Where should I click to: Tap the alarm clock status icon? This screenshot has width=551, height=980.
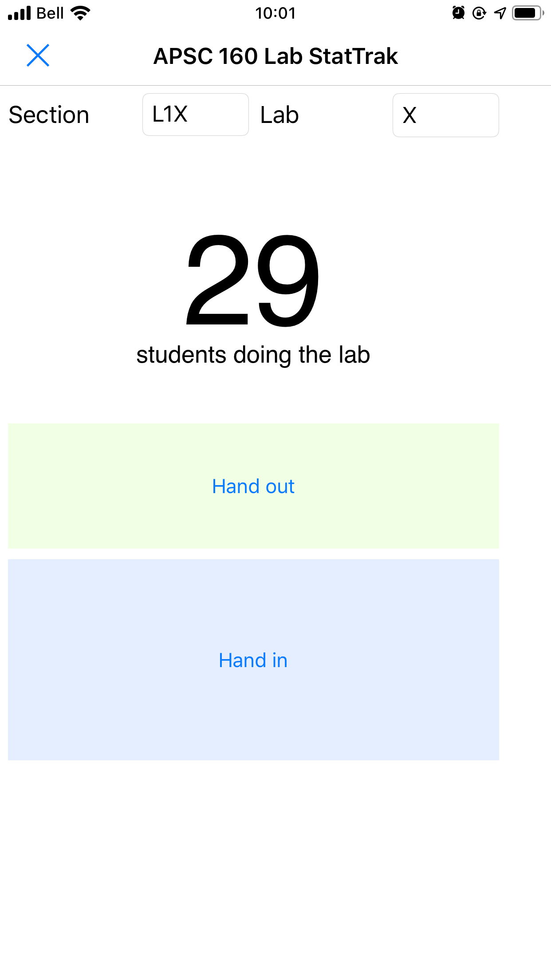[458, 13]
